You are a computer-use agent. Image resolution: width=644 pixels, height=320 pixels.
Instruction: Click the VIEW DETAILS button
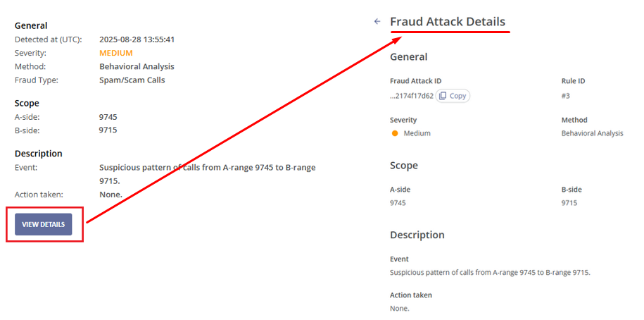43,224
